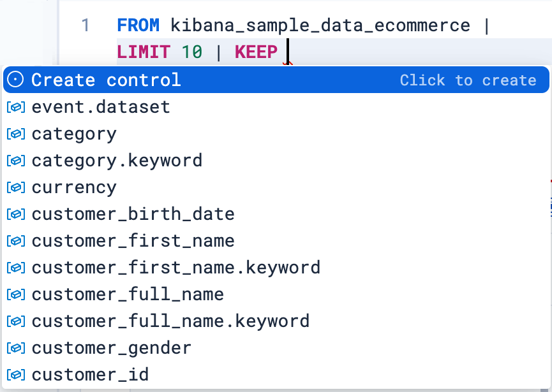552x392 pixels.
Task: Click the field icon beside customer_gender
Action: (16, 347)
